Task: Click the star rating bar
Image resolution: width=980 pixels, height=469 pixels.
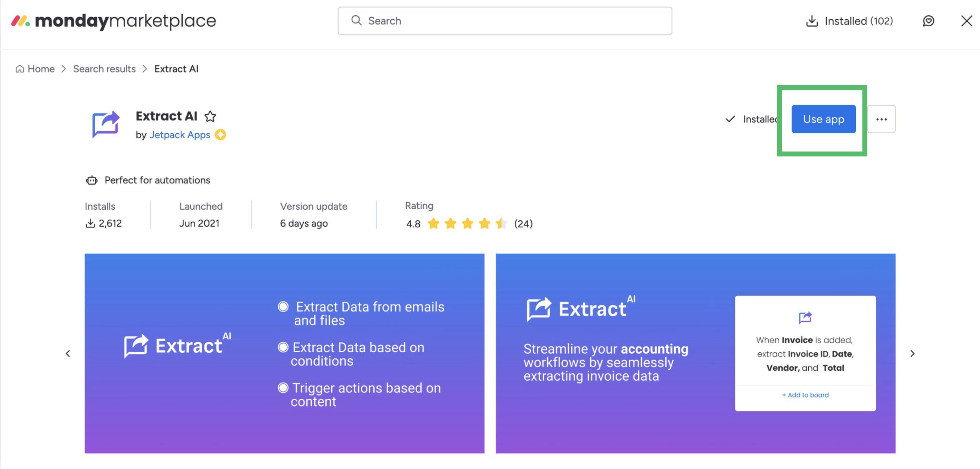Action: [467, 224]
